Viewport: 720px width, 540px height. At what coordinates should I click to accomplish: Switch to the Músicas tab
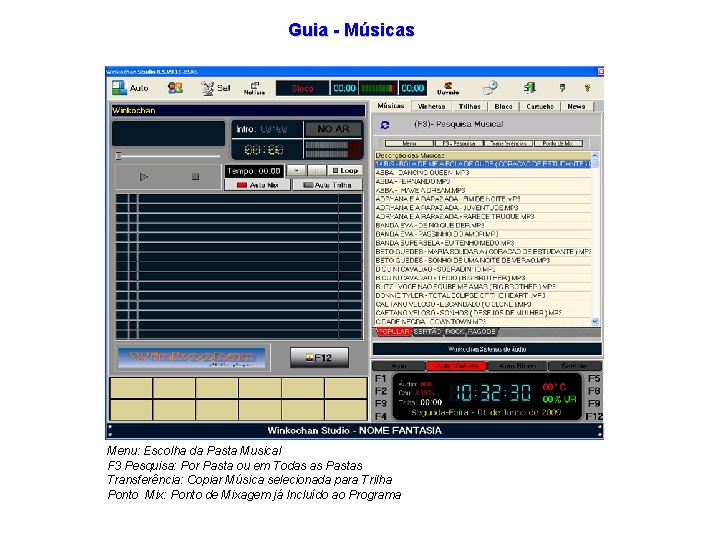point(391,106)
